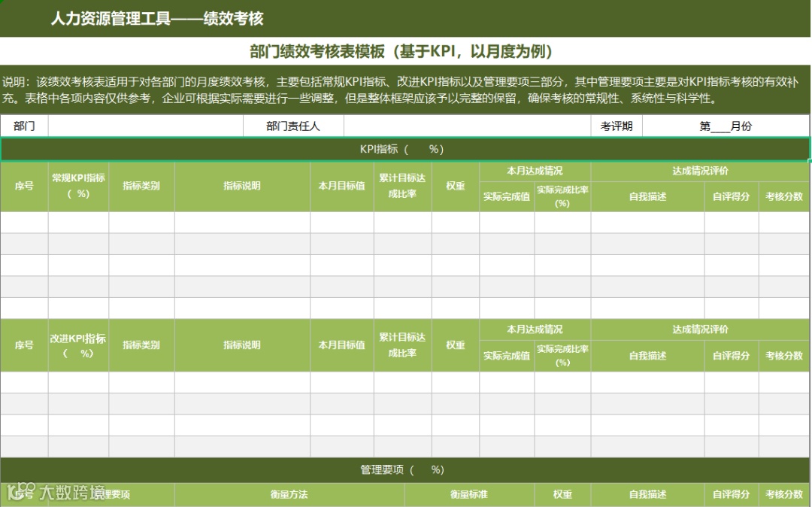Select the '部门' label cell
The image size is (812, 507).
[24, 126]
